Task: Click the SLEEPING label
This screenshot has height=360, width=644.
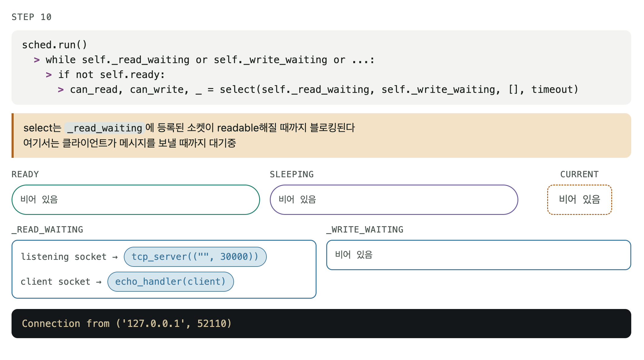Action: [292, 174]
